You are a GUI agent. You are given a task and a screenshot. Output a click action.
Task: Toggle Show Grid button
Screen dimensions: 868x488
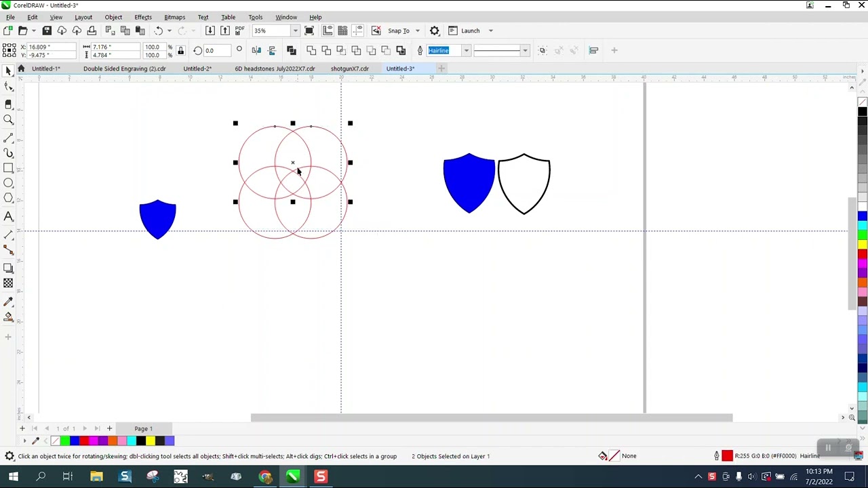click(x=343, y=30)
